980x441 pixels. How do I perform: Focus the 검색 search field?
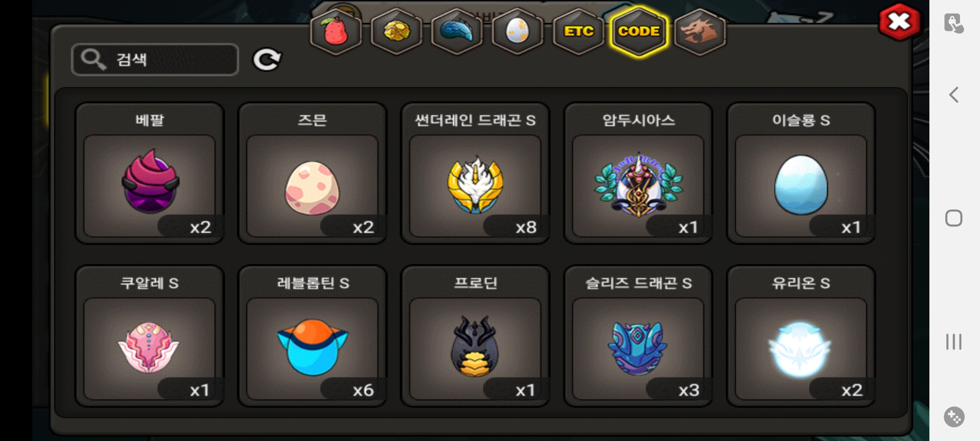(155, 60)
